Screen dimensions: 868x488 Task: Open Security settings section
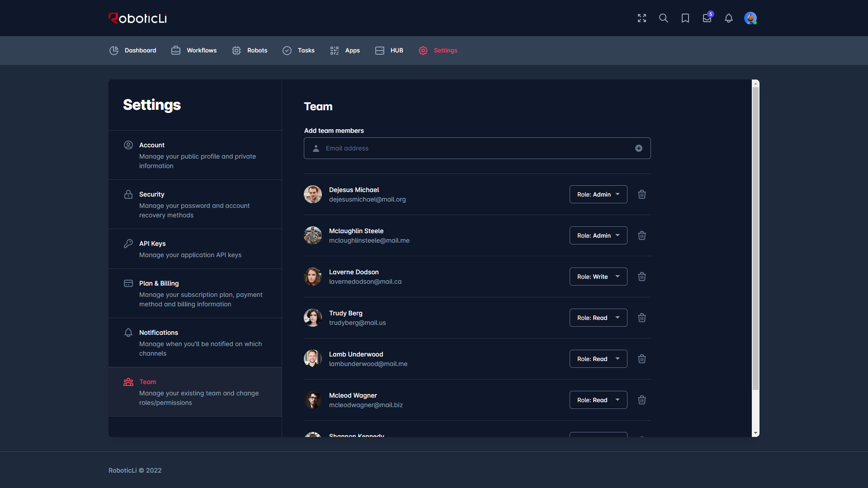(195, 204)
